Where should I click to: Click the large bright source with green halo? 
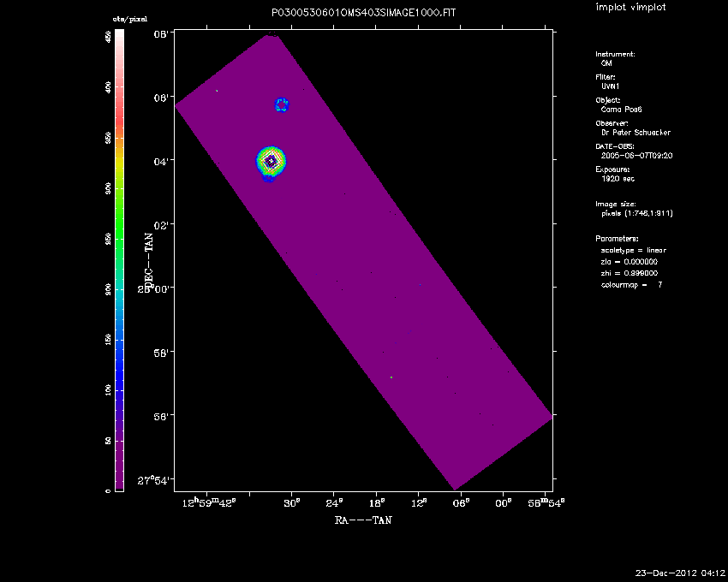272,162
